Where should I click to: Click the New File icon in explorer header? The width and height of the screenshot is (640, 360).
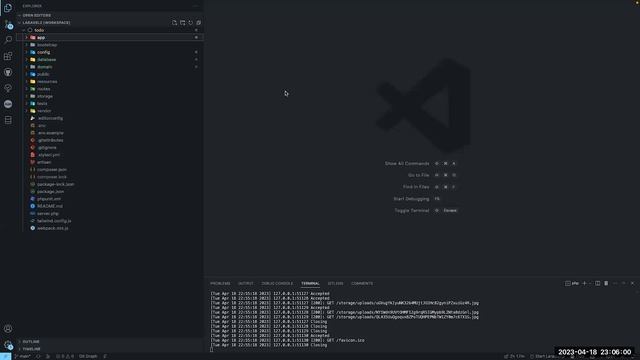pyautogui.click(x=174, y=23)
